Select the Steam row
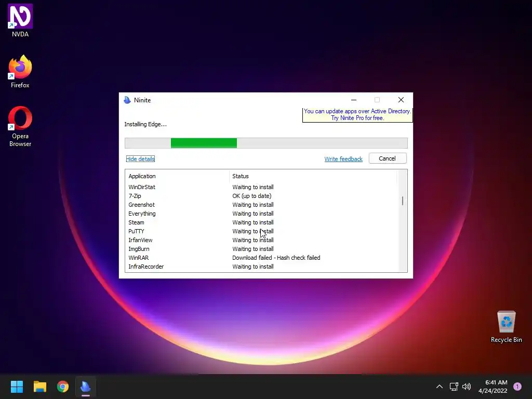This screenshot has height=399, width=532. coord(262,222)
